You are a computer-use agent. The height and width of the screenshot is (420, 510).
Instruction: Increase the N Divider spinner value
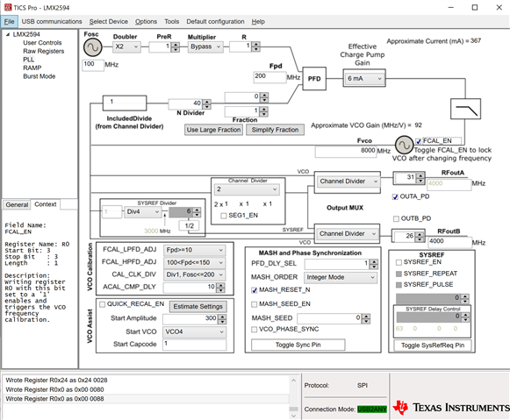click(206, 102)
